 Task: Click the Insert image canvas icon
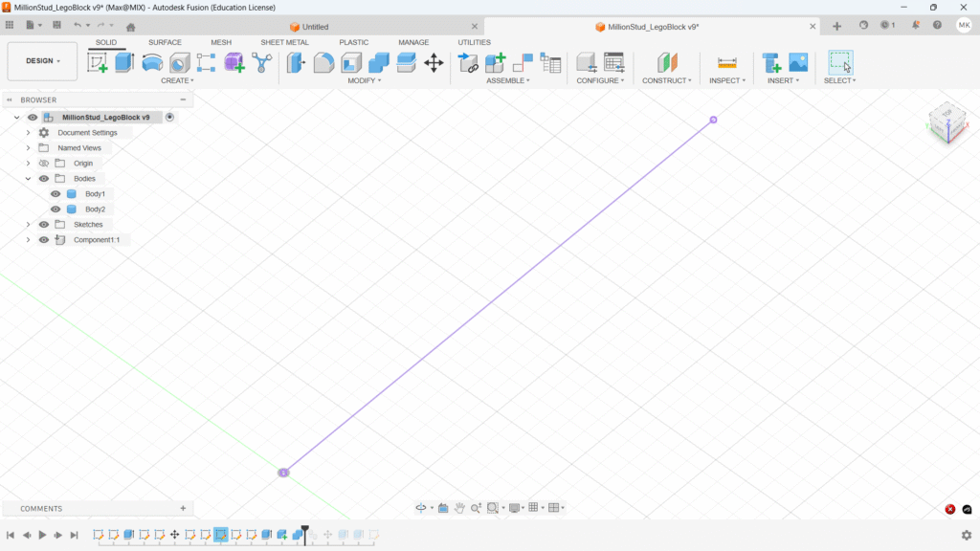[798, 63]
